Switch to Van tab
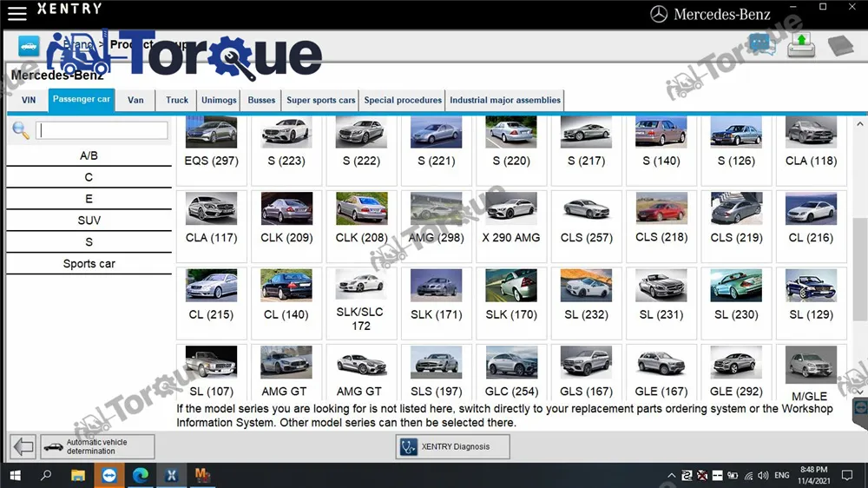 pyautogui.click(x=135, y=100)
